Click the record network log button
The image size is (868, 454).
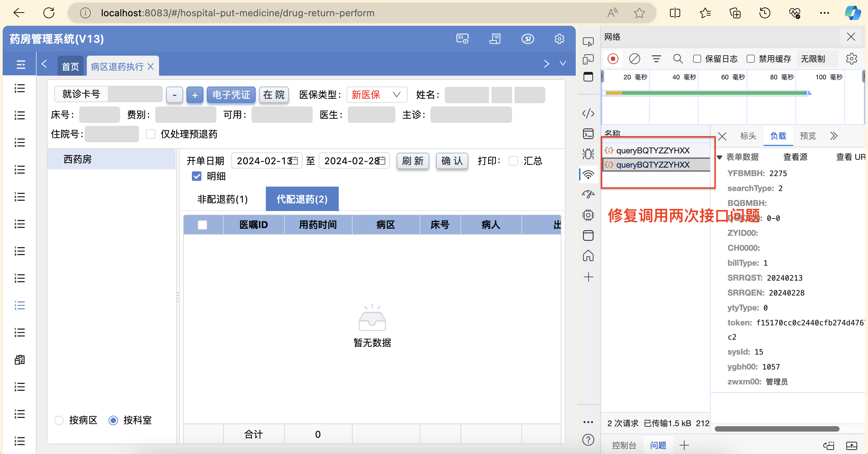pyautogui.click(x=613, y=59)
